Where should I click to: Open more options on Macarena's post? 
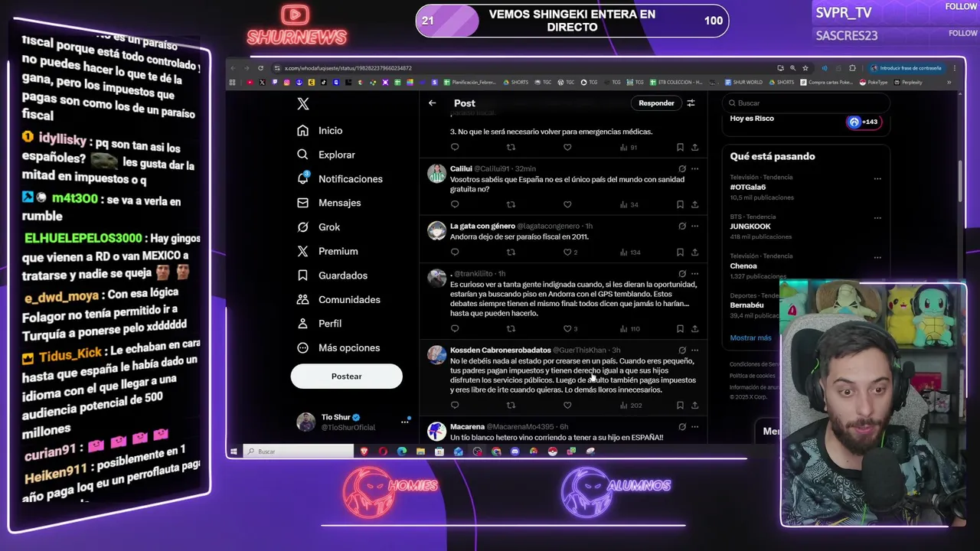pos(694,426)
